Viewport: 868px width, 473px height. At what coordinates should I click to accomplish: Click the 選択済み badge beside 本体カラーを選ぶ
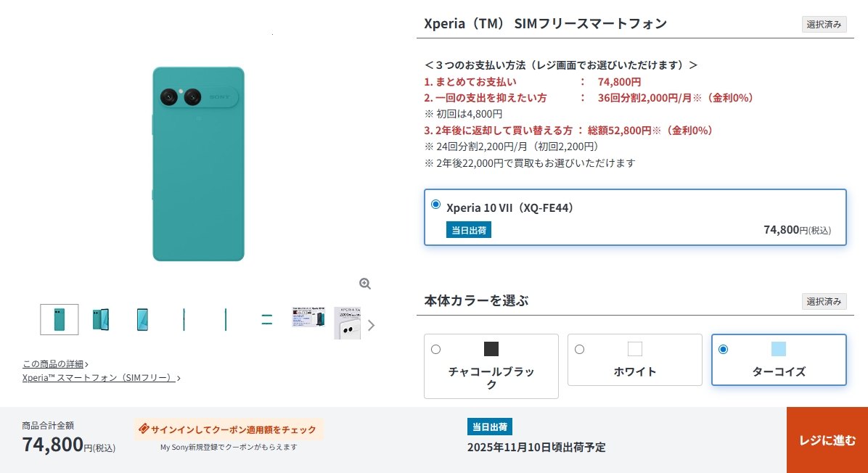pyautogui.click(x=824, y=301)
